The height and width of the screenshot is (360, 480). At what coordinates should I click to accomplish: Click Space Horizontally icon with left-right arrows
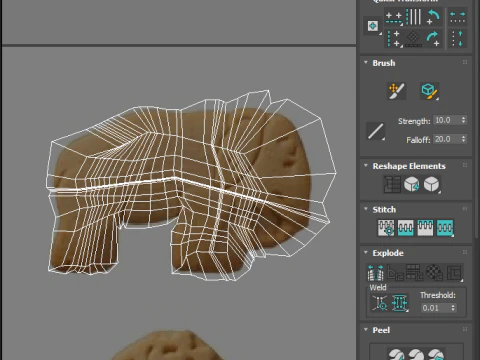click(457, 17)
